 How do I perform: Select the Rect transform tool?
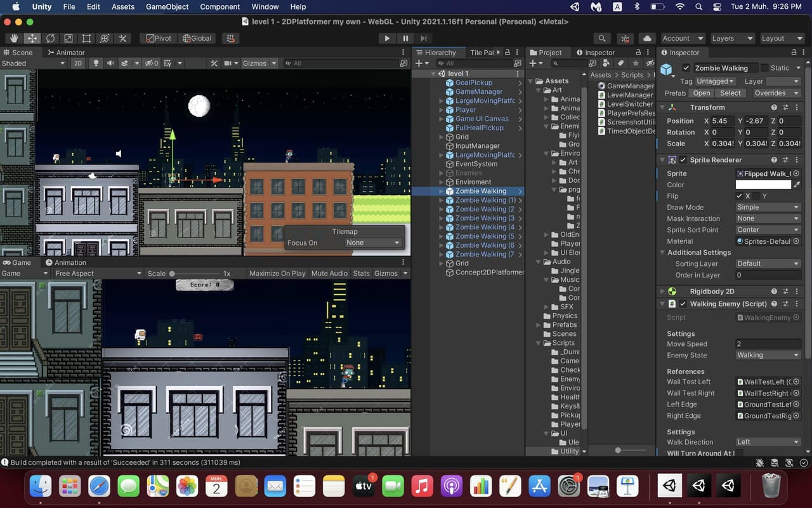(x=86, y=38)
